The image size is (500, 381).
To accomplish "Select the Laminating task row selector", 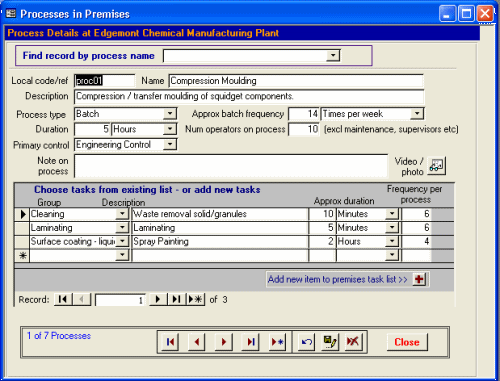I will pos(22,228).
